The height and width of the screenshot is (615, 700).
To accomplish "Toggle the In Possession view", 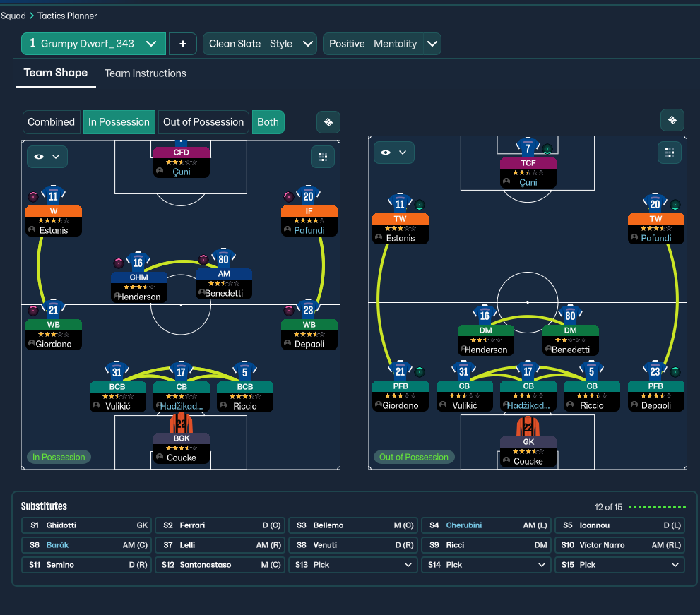I will pos(119,122).
